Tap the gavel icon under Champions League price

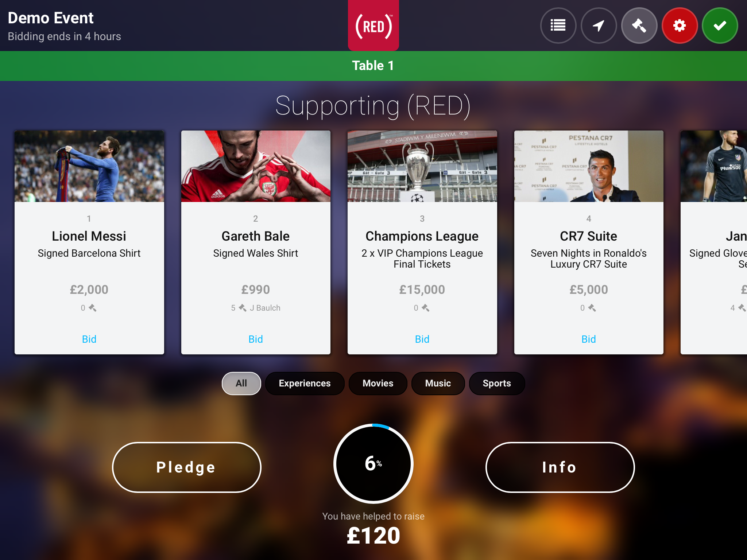426,308
